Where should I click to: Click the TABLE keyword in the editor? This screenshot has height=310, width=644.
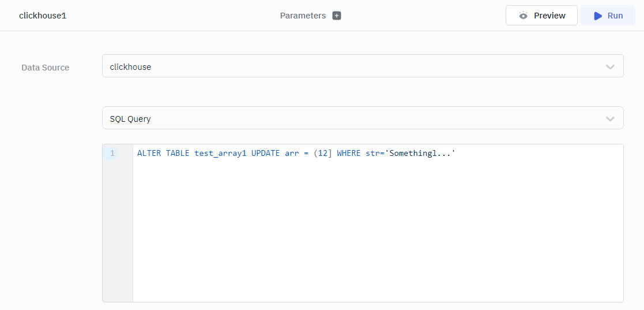click(178, 153)
